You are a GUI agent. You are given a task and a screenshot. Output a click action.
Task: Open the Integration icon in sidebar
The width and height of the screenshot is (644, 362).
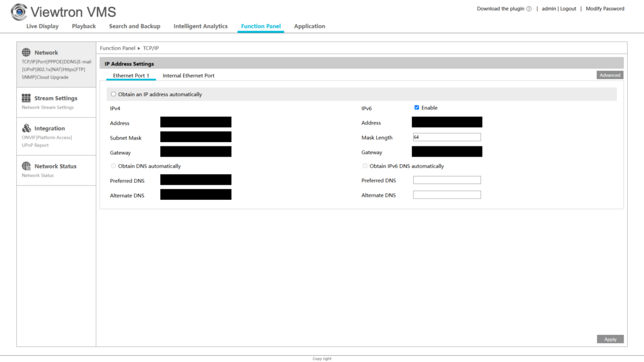26,128
